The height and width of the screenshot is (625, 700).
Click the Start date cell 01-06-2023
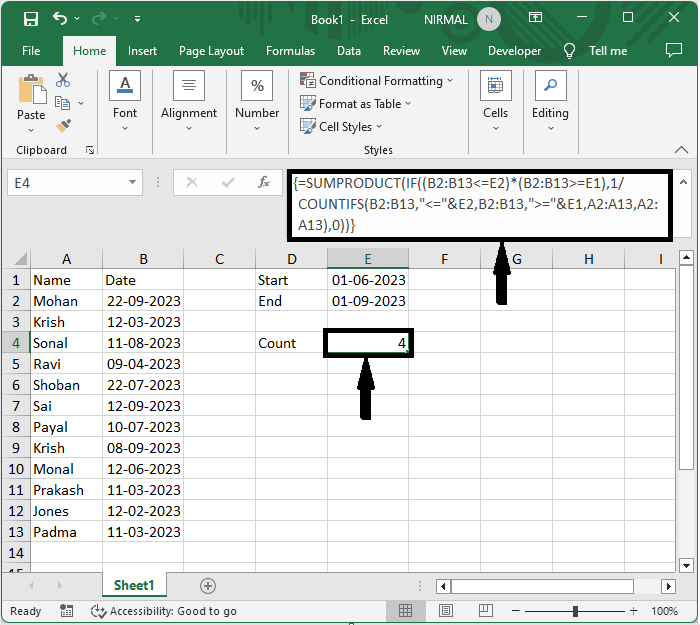tap(368, 280)
